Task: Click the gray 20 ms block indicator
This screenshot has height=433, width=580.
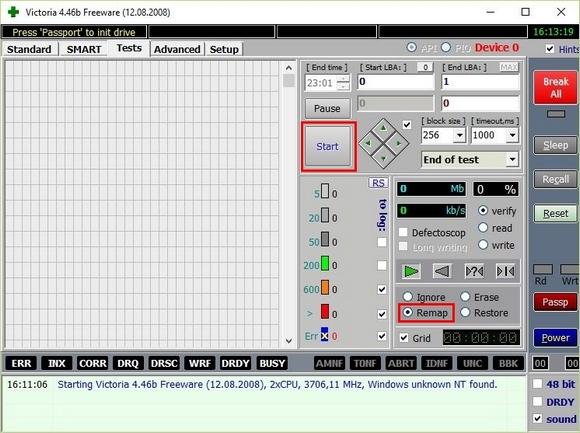Action: pyautogui.click(x=325, y=215)
